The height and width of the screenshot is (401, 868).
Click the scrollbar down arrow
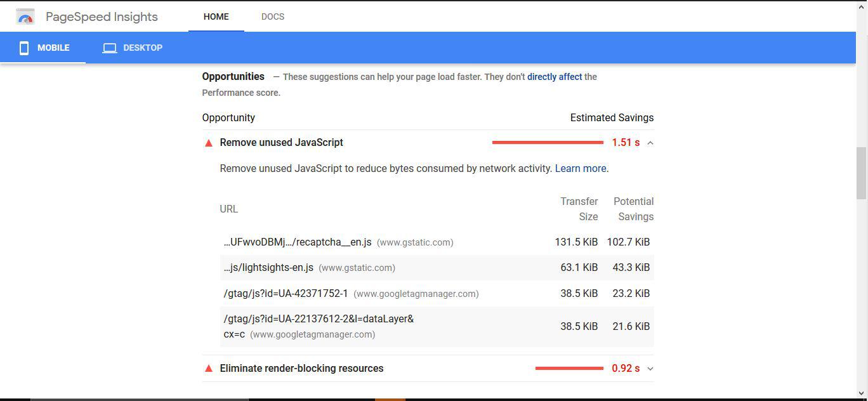coord(862,393)
